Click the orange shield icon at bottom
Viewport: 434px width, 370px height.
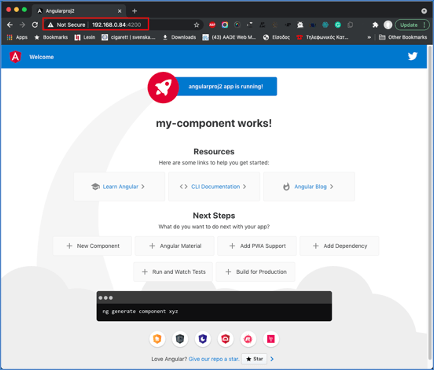[157, 339]
